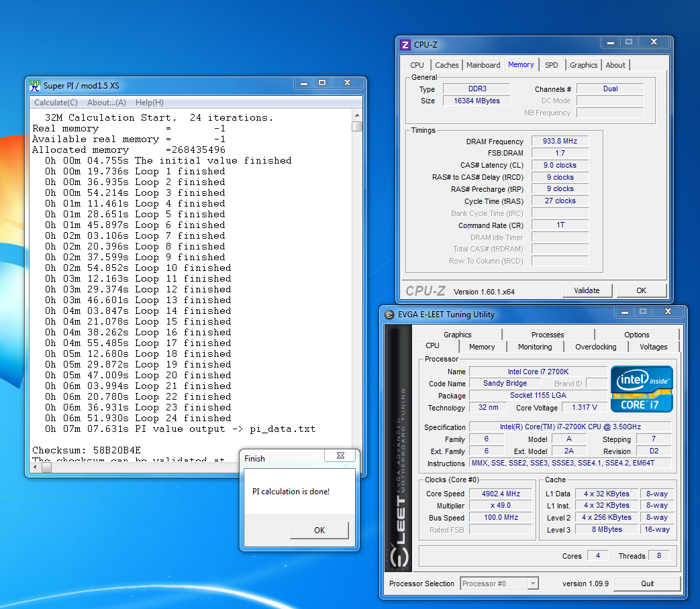Open the Voltages tab in E-LEET
The image size is (700, 609).
[653, 347]
